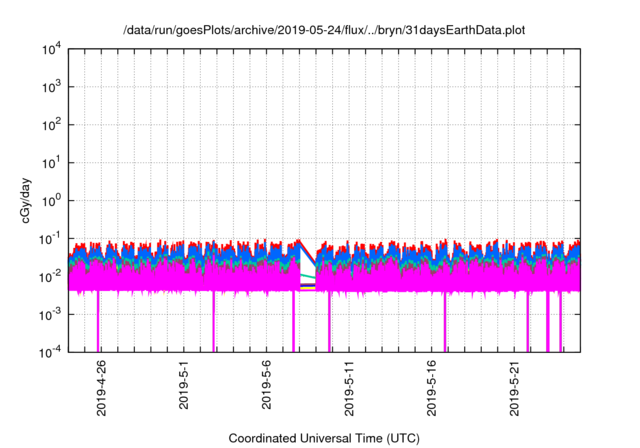This screenshot has height=448, width=640.
Task: Click the 10^1 y-axis tick label
Action: tap(52, 163)
